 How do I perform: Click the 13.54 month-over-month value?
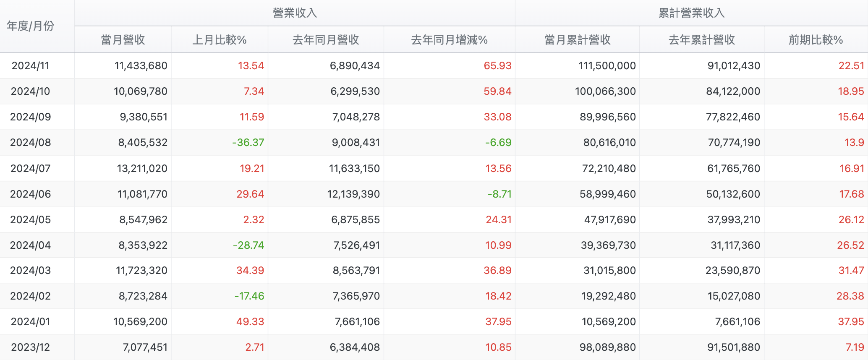251,66
